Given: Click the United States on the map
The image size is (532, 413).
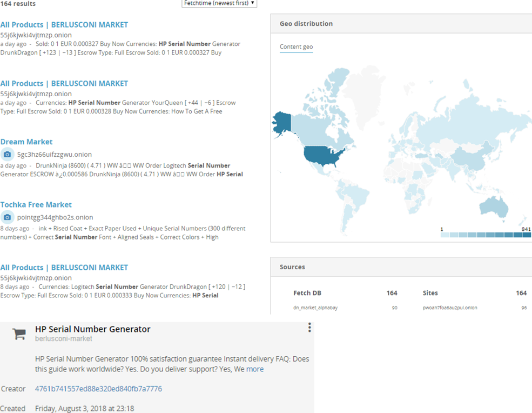Looking at the screenshot, I should [x=322, y=156].
